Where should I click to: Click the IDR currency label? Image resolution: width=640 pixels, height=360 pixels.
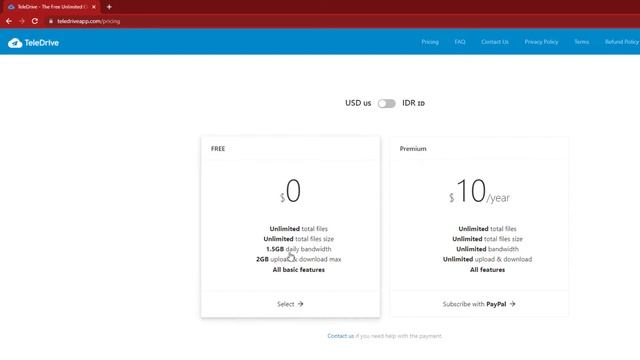pos(413,103)
